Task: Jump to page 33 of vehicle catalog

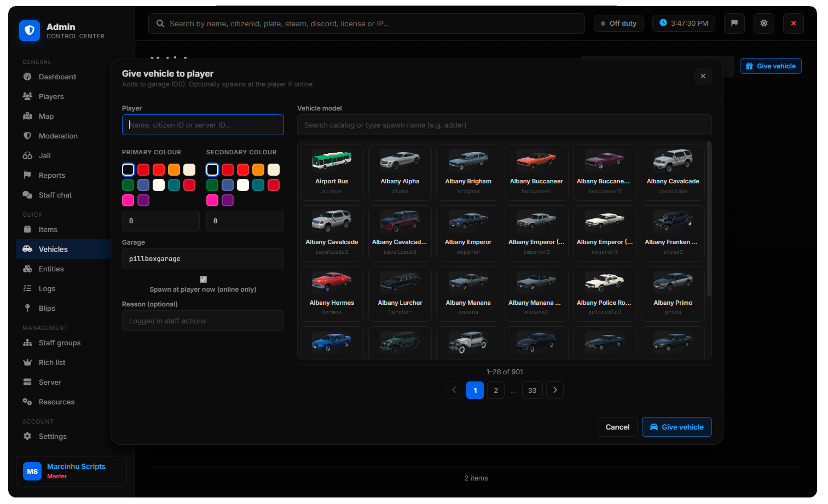Action: (532, 390)
